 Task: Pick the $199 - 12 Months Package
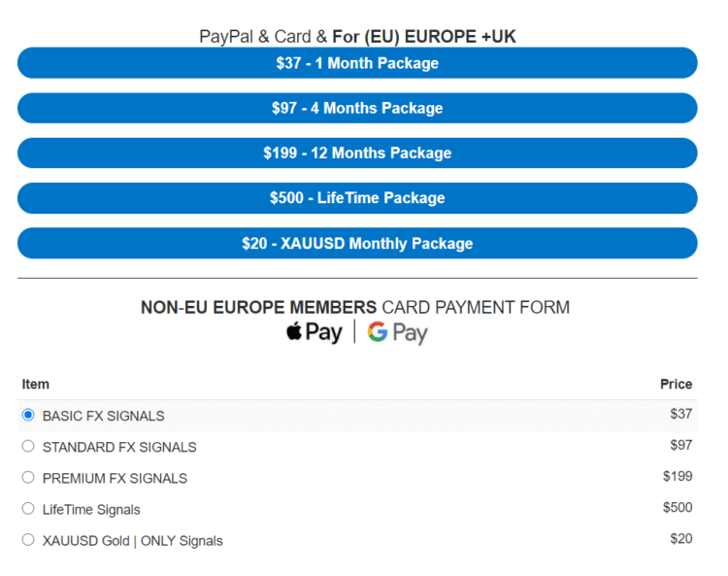pyautogui.click(x=357, y=152)
